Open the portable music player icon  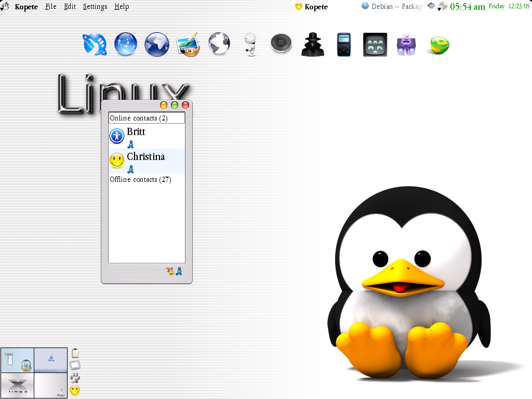point(344,45)
